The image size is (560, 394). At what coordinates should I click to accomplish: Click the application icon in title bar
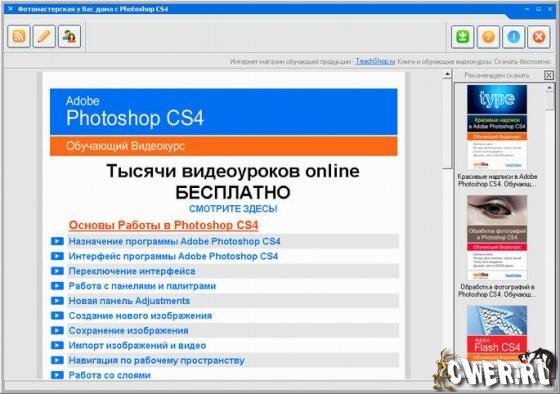pos(10,9)
